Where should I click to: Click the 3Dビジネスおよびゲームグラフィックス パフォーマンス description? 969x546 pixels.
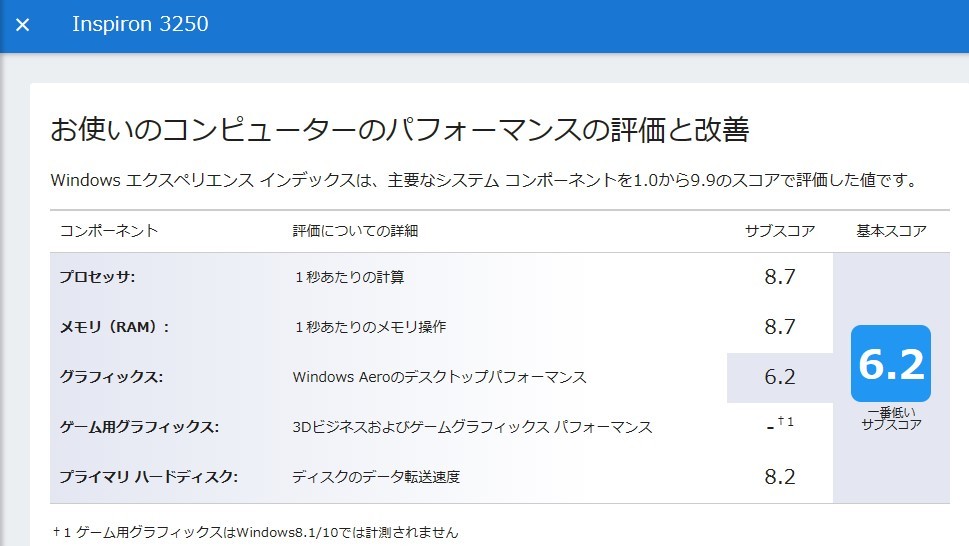472,427
